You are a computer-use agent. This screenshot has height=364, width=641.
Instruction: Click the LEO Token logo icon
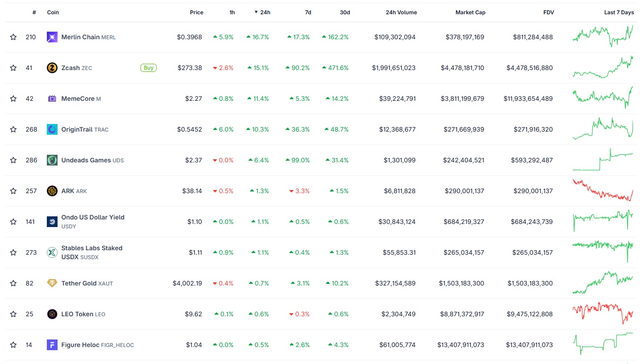click(x=52, y=314)
